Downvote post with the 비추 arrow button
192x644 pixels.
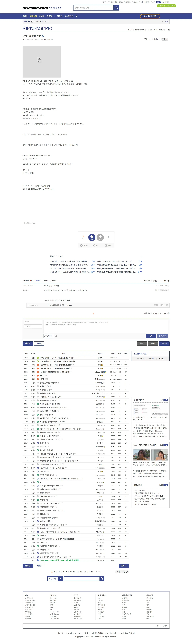coord(100,237)
